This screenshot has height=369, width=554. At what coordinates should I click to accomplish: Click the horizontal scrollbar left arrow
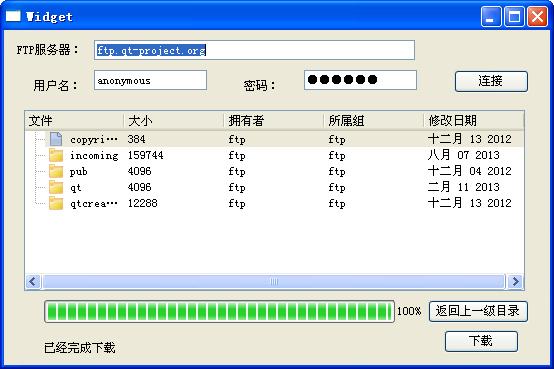33,282
